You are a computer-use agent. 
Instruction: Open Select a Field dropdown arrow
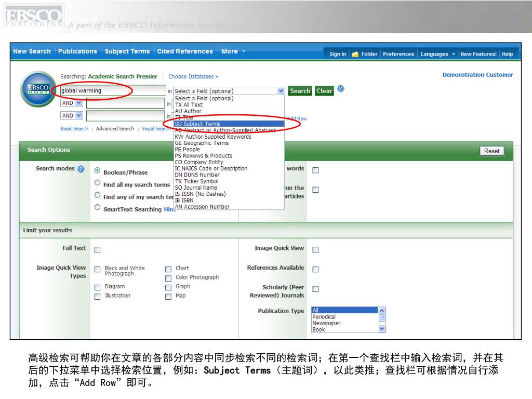[x=281, y=91]
